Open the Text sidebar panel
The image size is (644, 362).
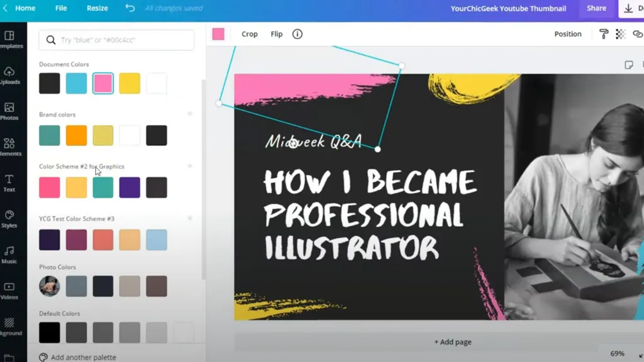[10, 183]
